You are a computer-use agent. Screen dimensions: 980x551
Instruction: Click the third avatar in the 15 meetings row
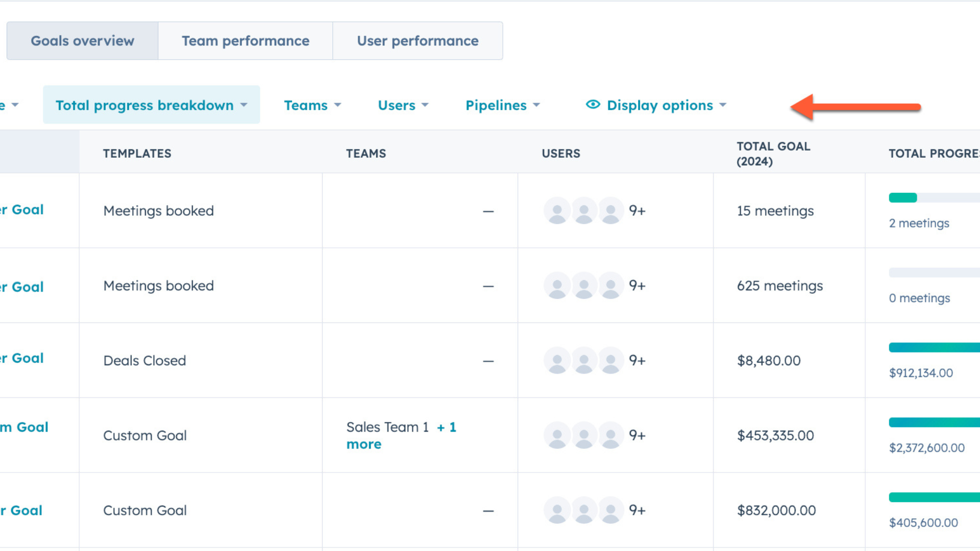[610, 211]
